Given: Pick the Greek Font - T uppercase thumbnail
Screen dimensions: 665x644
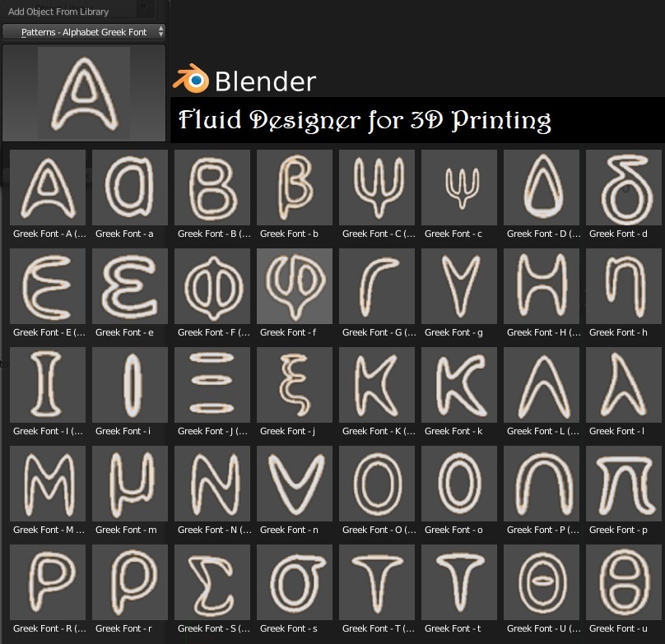Looking at the screenshot, I should click(x=377, y=582).
